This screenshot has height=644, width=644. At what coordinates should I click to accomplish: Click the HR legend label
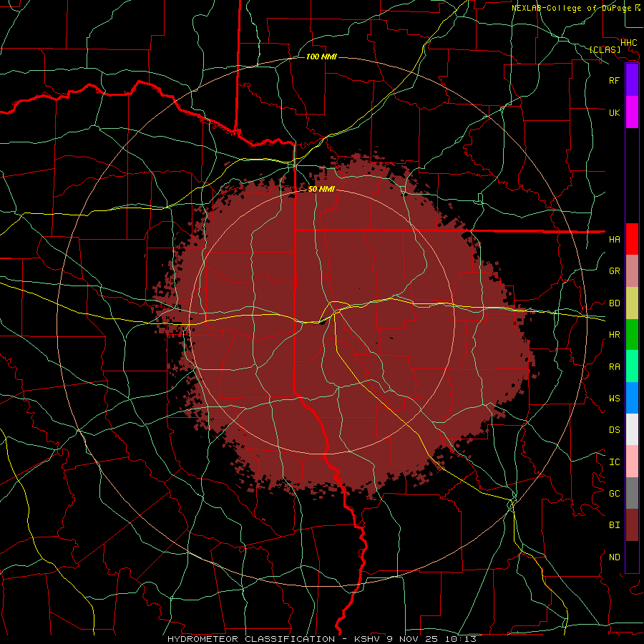[614, 334]
